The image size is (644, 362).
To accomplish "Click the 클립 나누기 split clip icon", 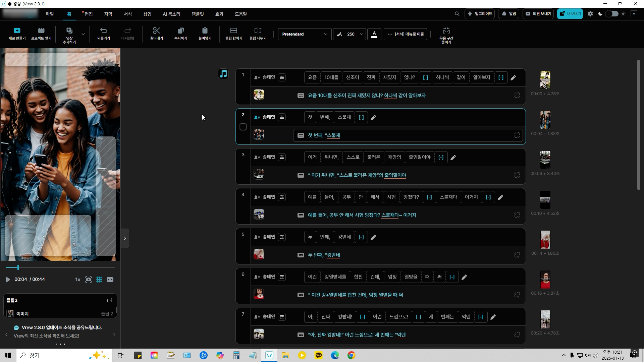I will [258, 31].
